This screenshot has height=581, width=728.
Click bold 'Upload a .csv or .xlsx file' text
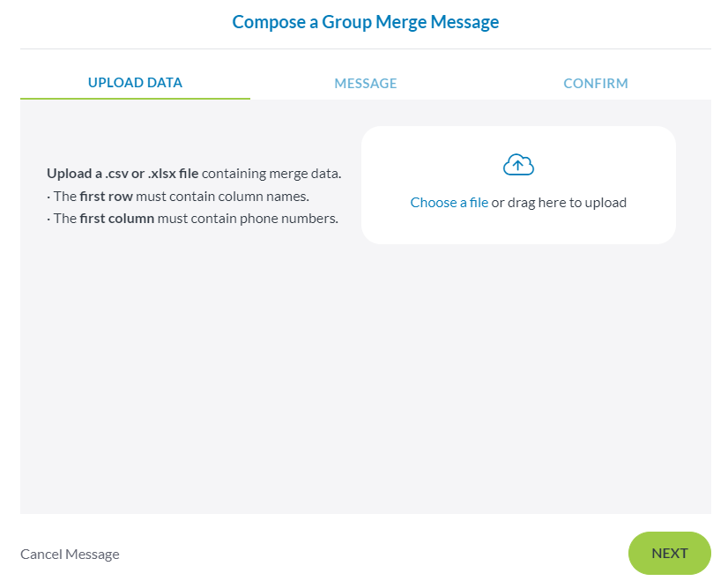click(x=123, y=174)
